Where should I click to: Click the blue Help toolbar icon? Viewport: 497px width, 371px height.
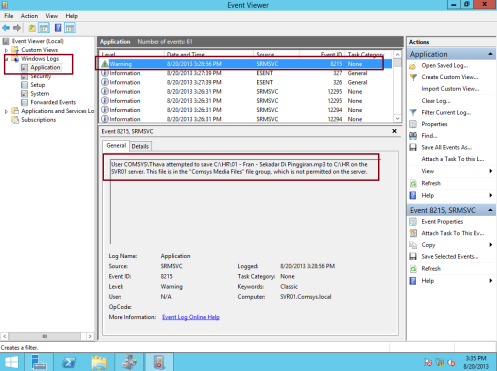click(58, 28)
